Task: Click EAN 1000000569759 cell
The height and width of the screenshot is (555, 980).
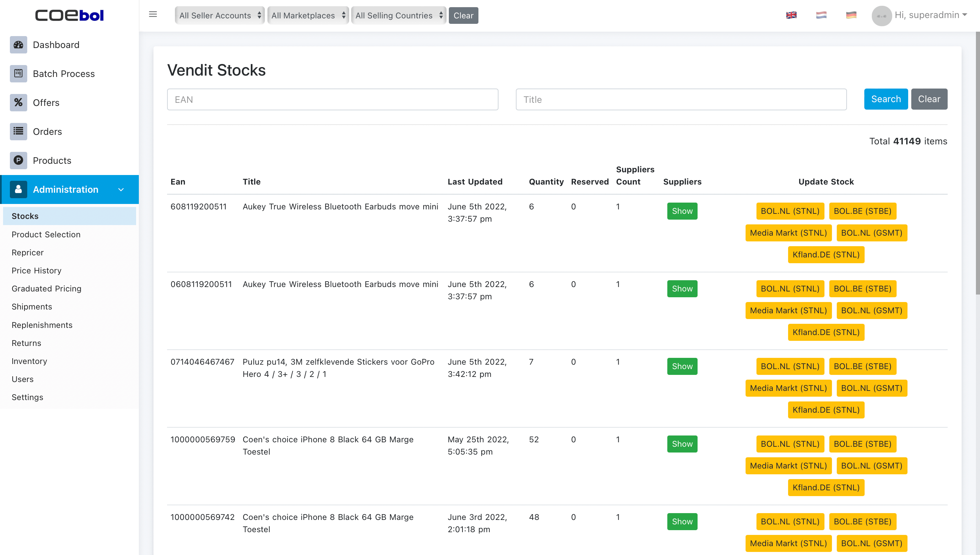Action: click(x=202, y=440)
